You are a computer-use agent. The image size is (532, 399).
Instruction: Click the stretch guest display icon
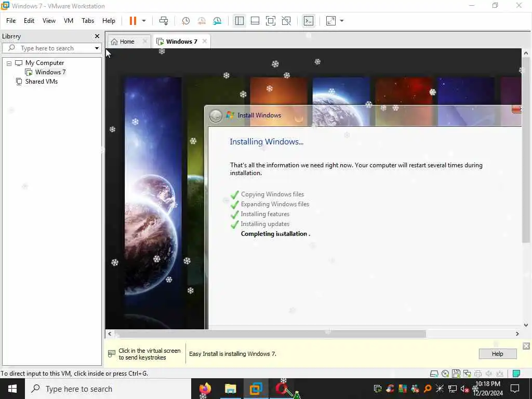(x=331, y=21)
